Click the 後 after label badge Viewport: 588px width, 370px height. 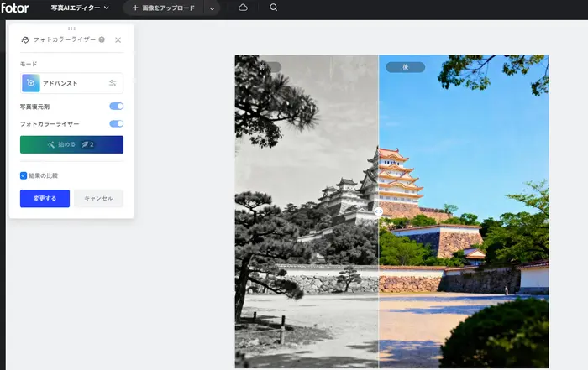(x=406, y=67)
